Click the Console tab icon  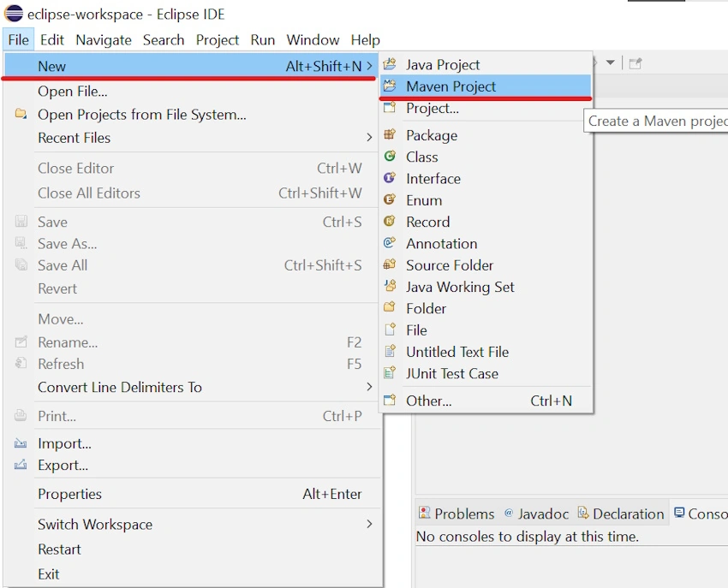click(x=679, y=513)
